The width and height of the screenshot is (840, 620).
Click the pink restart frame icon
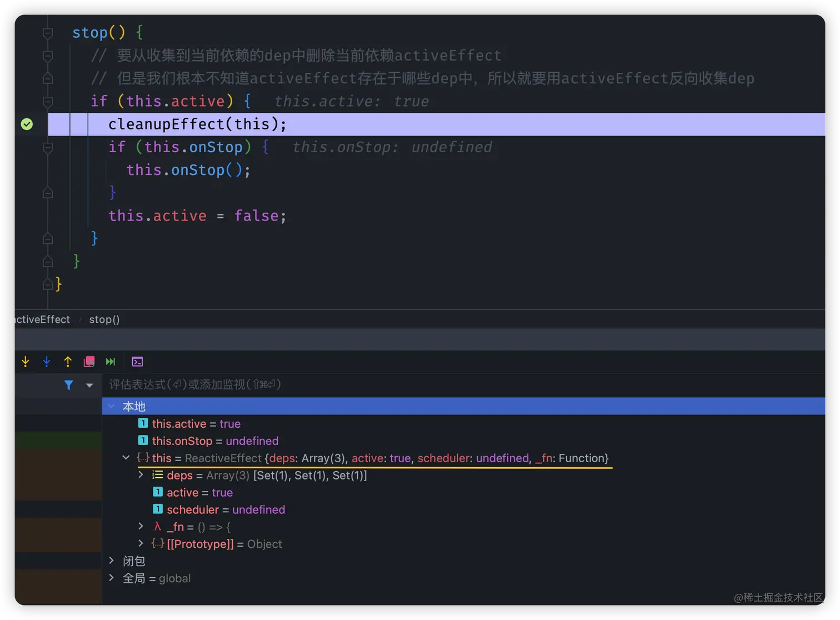[89, 361]
